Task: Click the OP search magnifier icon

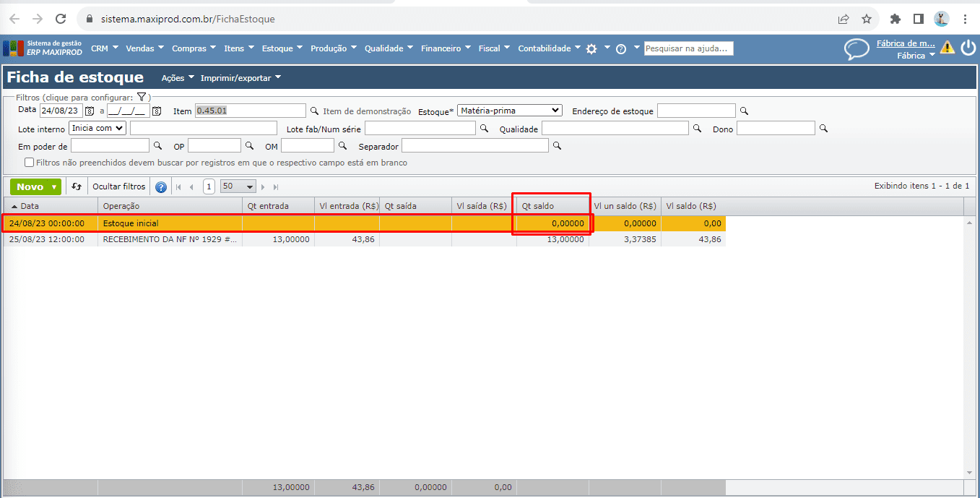Action: 249,146
